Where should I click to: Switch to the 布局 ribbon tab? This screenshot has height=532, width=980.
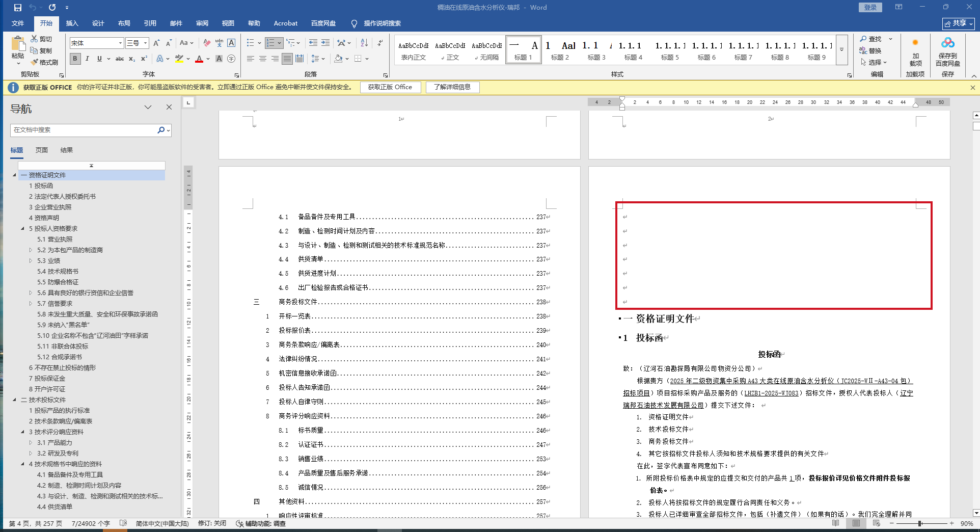[x=124, y=23]
